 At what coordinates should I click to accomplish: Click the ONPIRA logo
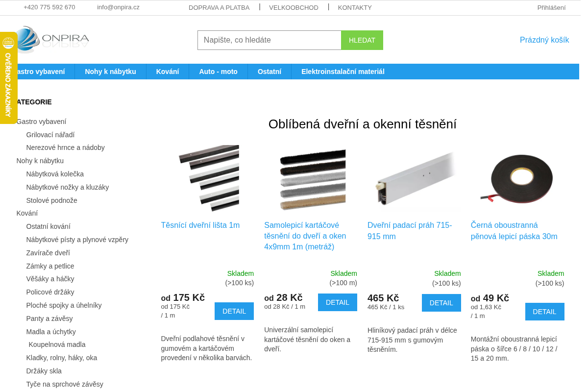point(52,39)
